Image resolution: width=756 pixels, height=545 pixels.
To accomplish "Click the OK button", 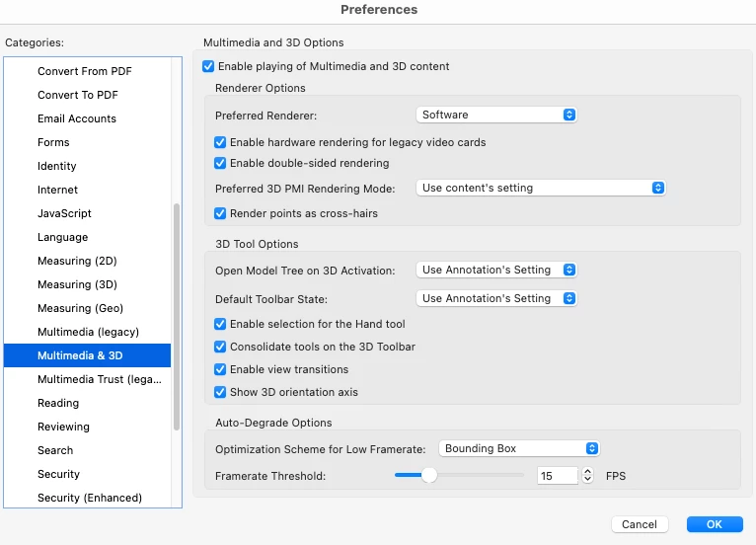I will (714, 524).
